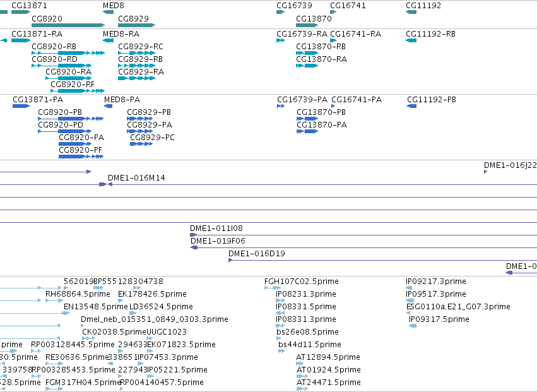Click EST FGM317H04.5prime
The image size is (537, 392).
point(83,383)
